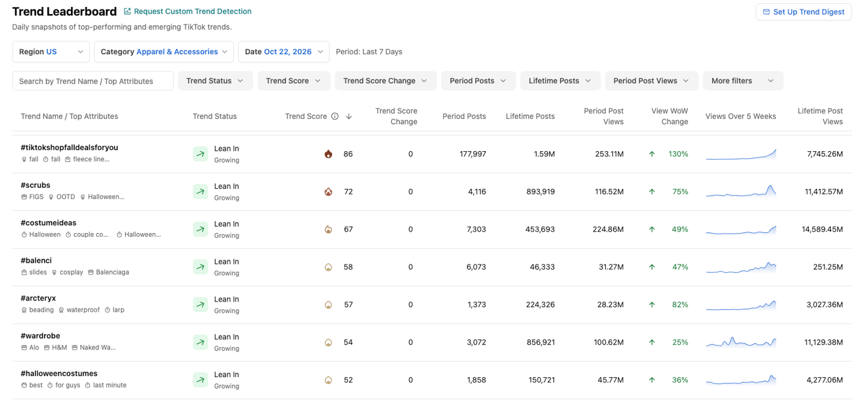Image resolution: width=868 pixels, height=403 pixels.
Task: Click the green up arrow beside 82%
Action: [652, 305]
